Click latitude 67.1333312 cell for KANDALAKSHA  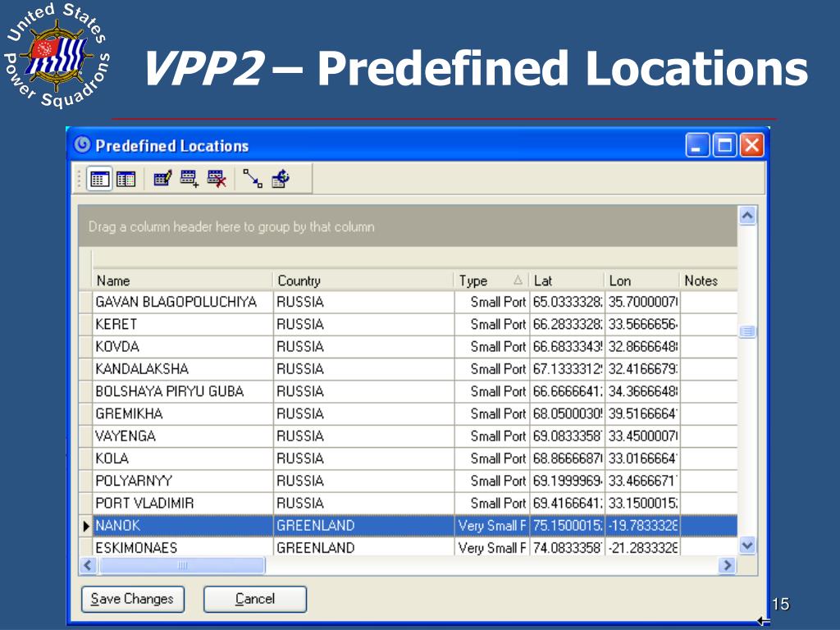tap(568, 369)
